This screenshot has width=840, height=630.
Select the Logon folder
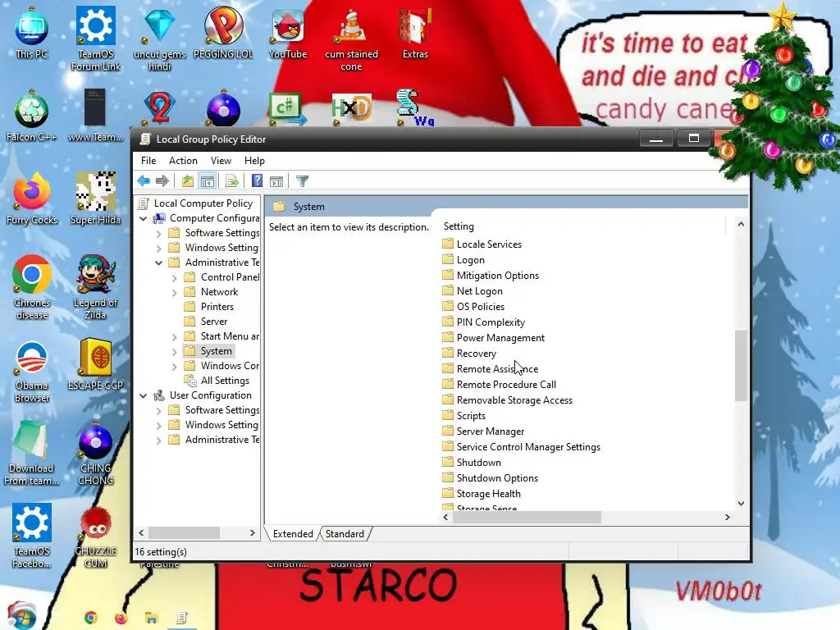[470, 260]
